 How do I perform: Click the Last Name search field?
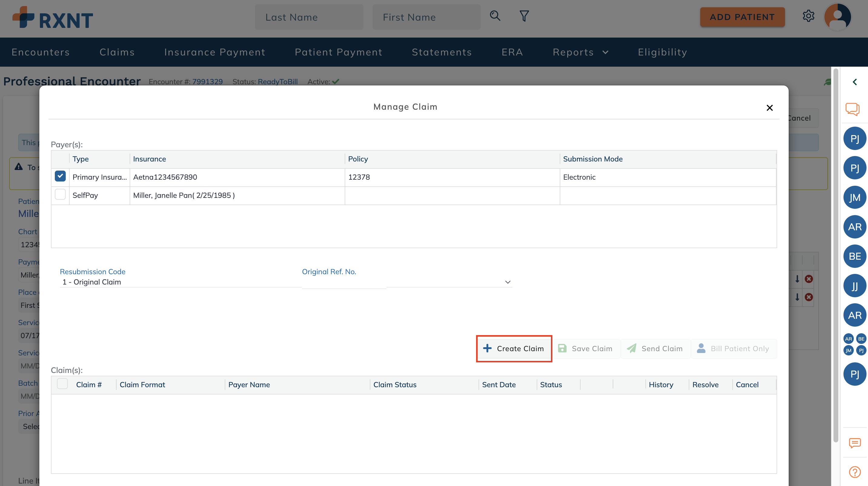coord(309,17)
